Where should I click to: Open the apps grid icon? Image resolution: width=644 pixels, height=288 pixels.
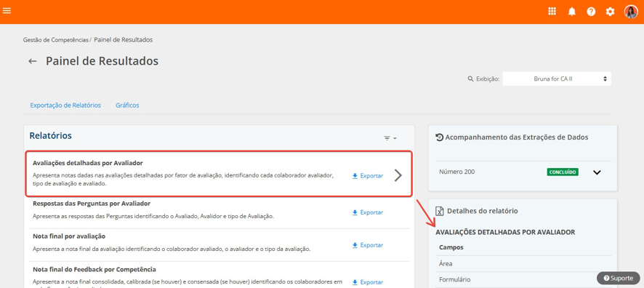click(552, 12)
